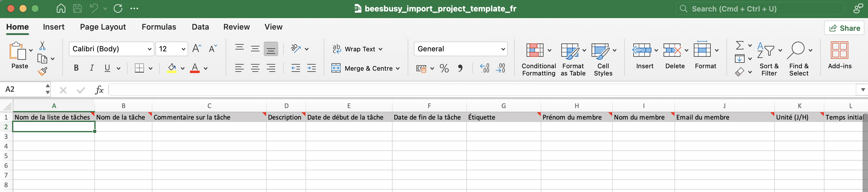Viewport: 868px width, 192px height.
Task: Select the Format Painter brush icon
Action: 42,71
